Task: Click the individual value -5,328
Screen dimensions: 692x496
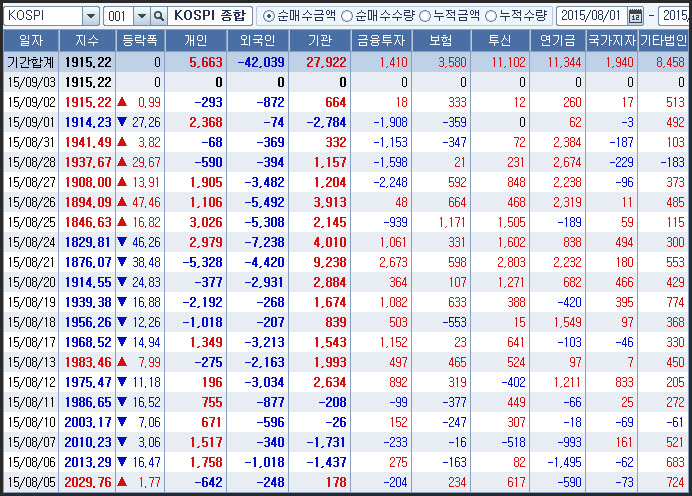Action: pos(203,263)
